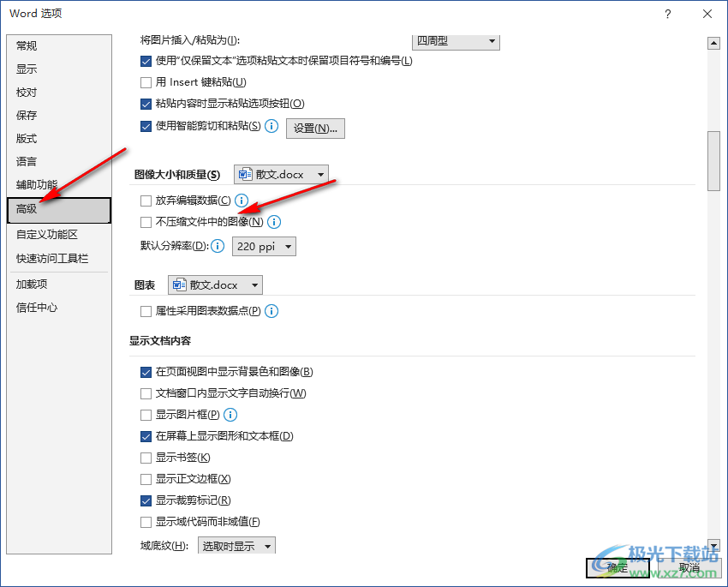Enable 显示域代码而非域值 checkbox
728x587 pixels.
(146, 522)
